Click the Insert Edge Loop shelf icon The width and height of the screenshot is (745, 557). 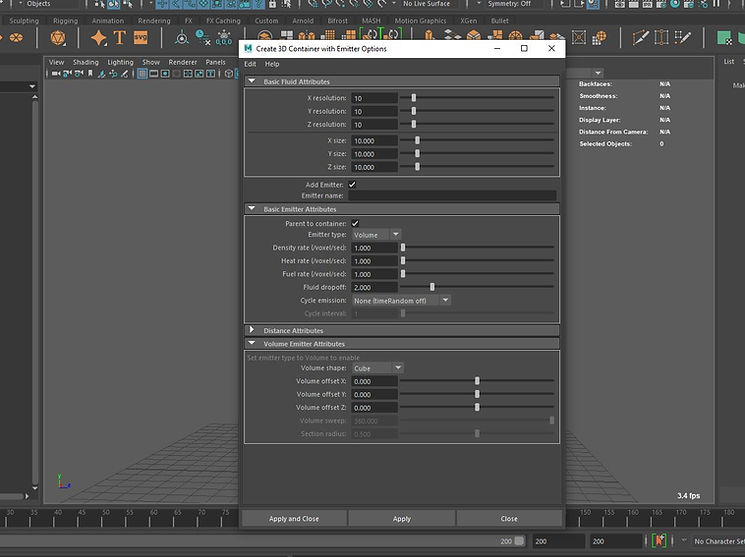pos(661,38)
